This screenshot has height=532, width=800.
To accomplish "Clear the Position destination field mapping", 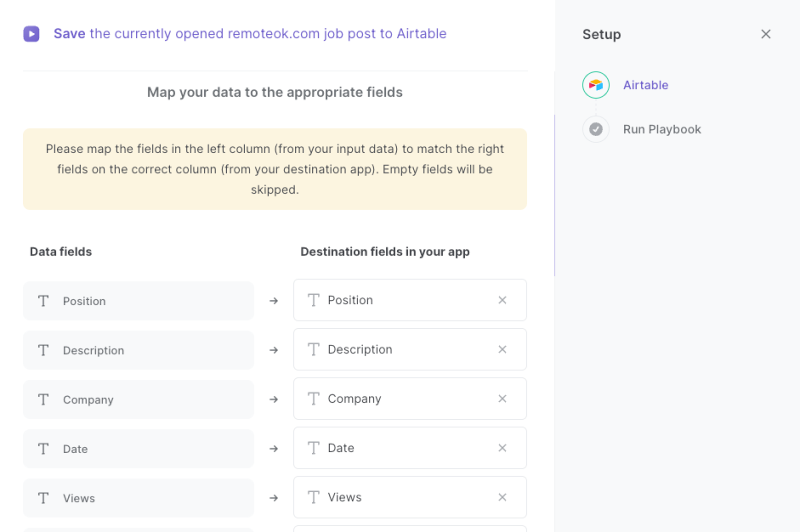I will point(502,300).
